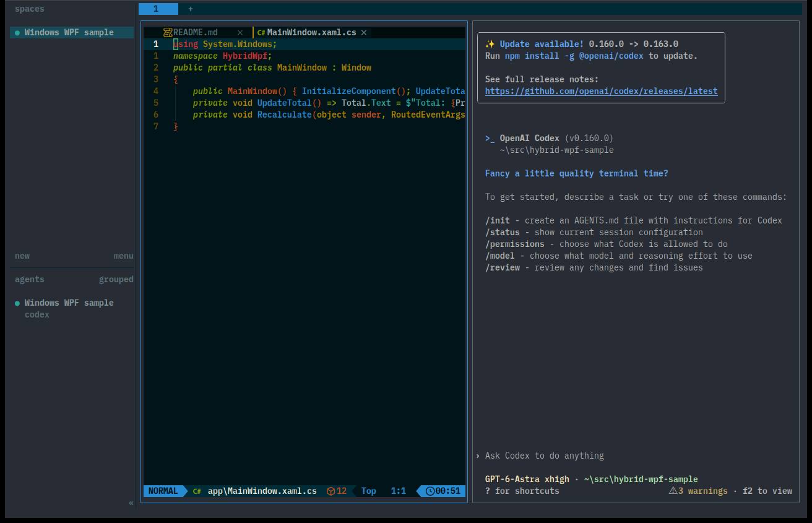This screenshot has height=523, width=812.
Task: Click the app\MainWindow.xaml.cs statusline path
Action: pyautogui.click(x=262, y=491)
